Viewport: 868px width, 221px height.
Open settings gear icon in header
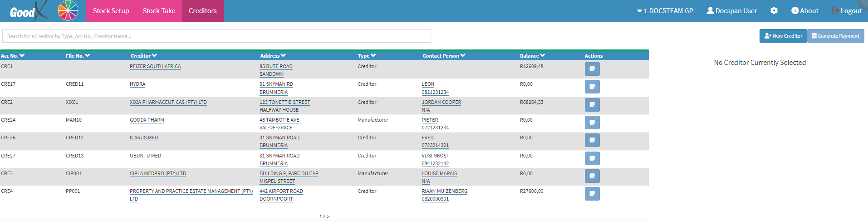pyautogui.click(x=774, y=10)
